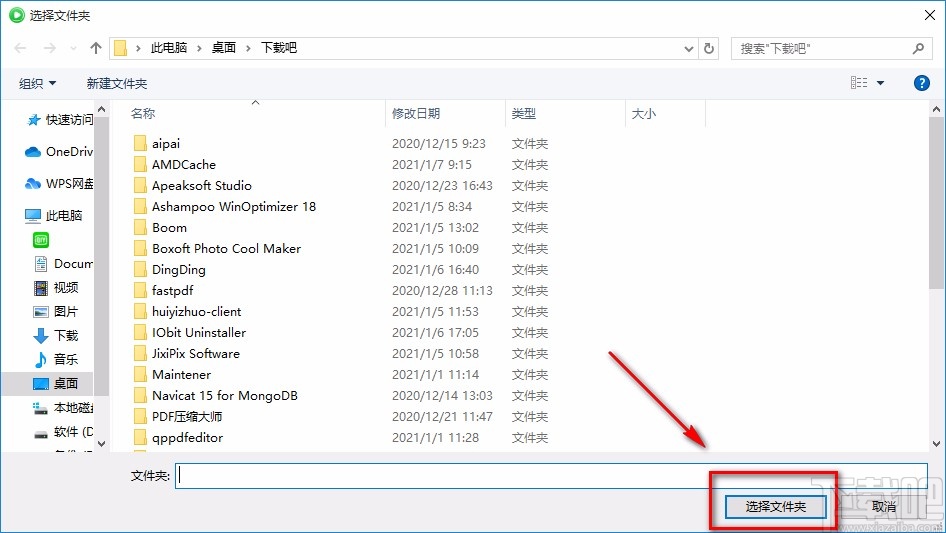Select 此电脑 in navigation pane
946x533 pixels.
53,215
